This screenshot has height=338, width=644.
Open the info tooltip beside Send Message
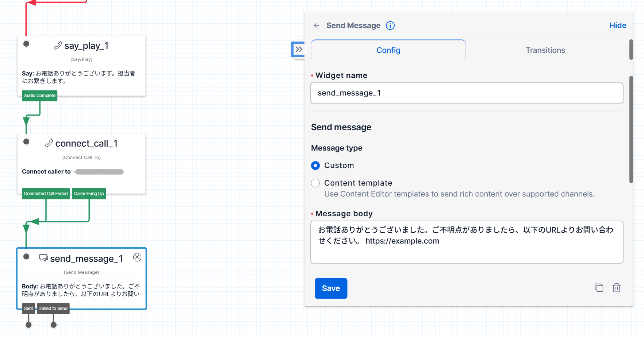click(x=390, y=26)
